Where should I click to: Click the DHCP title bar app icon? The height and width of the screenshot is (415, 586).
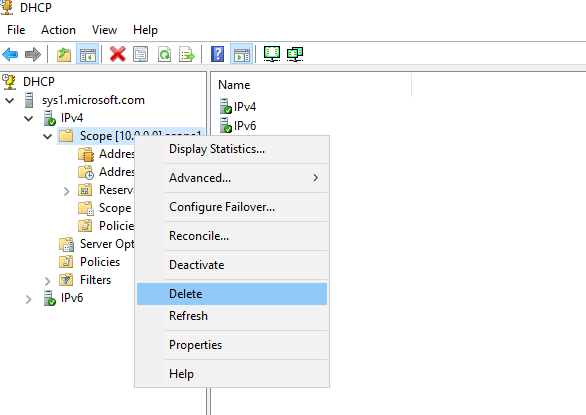(x=7, y=7)
